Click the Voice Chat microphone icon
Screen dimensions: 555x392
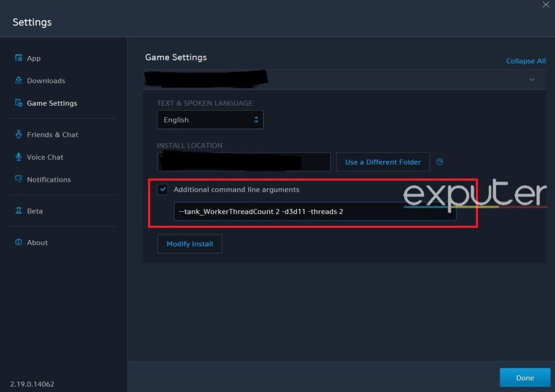[x=20, y=157]
